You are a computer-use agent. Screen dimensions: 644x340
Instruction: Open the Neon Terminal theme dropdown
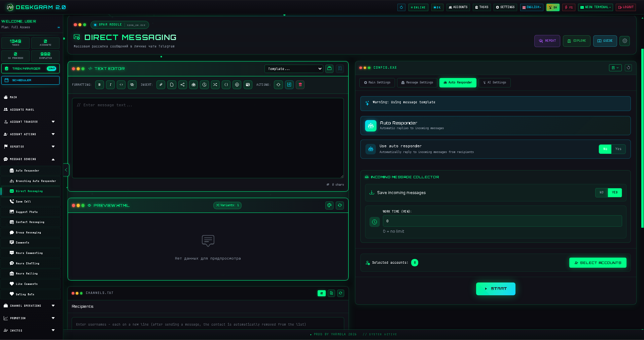[x=595, y=7]
